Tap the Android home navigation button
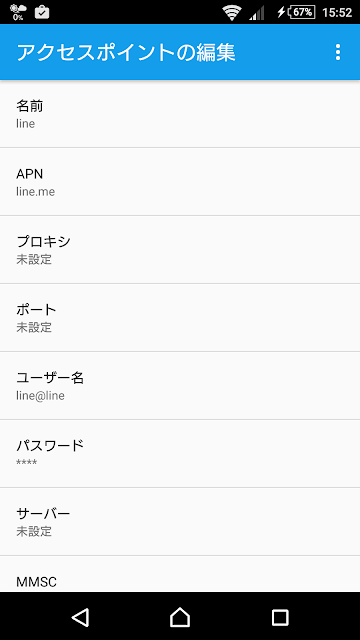 click(x=180, y=617)
